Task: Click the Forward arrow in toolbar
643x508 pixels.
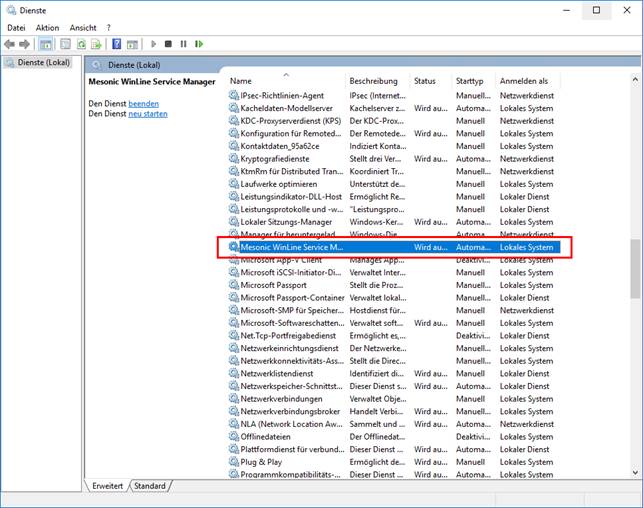Action: point(24,44)
